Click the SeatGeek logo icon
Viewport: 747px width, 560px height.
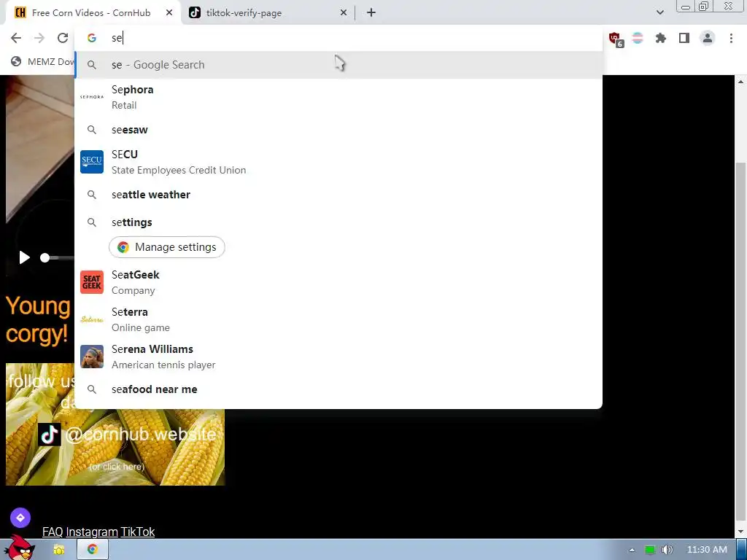[91, 282]
